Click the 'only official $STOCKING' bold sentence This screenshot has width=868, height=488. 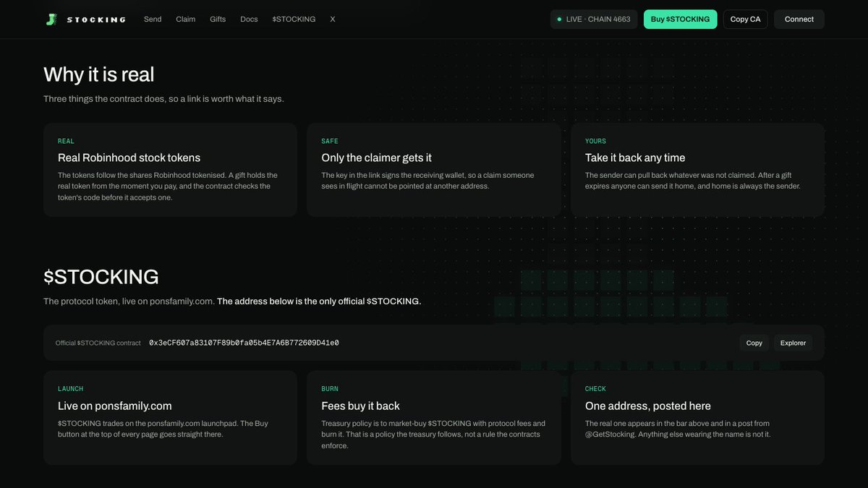[x=319, y=301]
